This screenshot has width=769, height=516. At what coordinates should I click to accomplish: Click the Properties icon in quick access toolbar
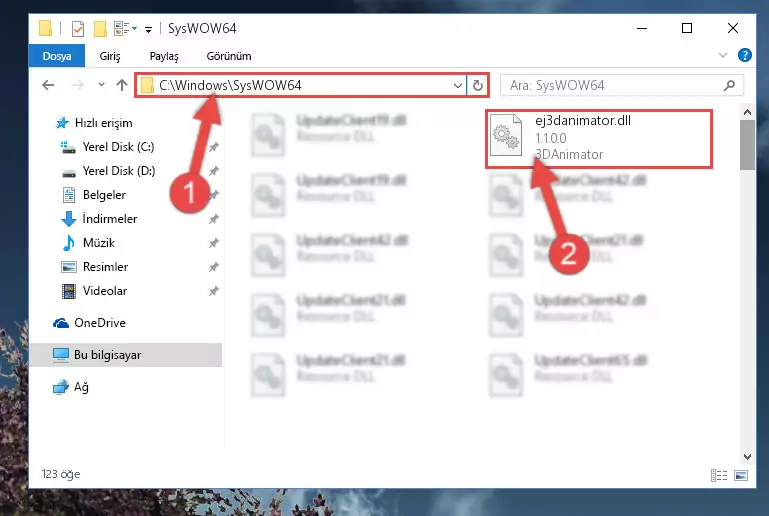(x=77, y=29)
